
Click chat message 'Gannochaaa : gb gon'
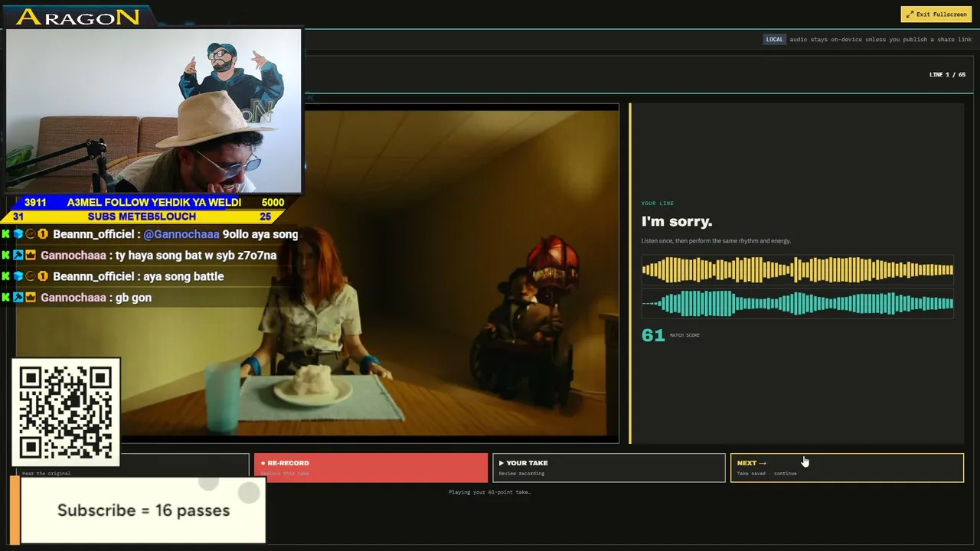(x=96, y=298)
